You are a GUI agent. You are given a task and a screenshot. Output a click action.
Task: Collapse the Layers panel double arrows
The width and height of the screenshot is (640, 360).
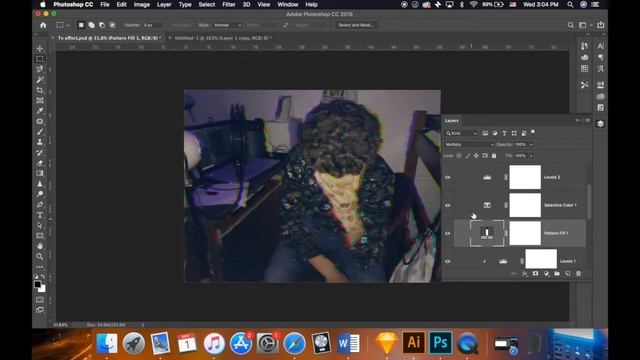pyautogui.click(x=578, y=120)
